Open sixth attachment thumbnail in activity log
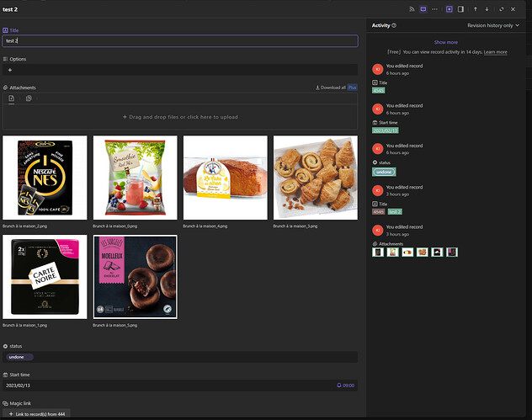 (x=452, y=252)
